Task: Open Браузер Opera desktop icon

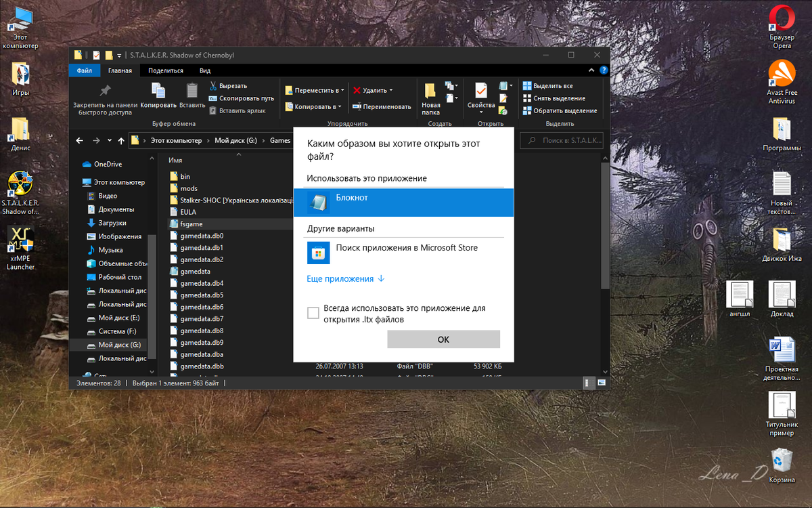Action: click(782, 27)
